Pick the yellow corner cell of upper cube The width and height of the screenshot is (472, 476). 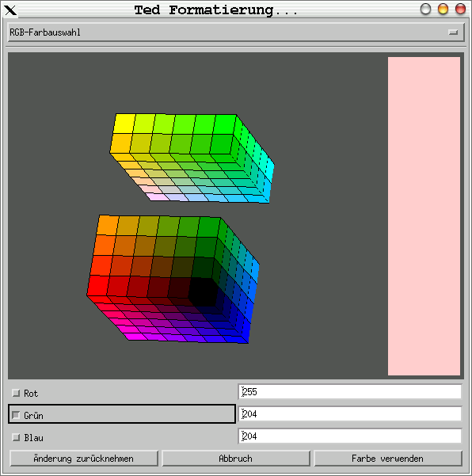(124, 124)
